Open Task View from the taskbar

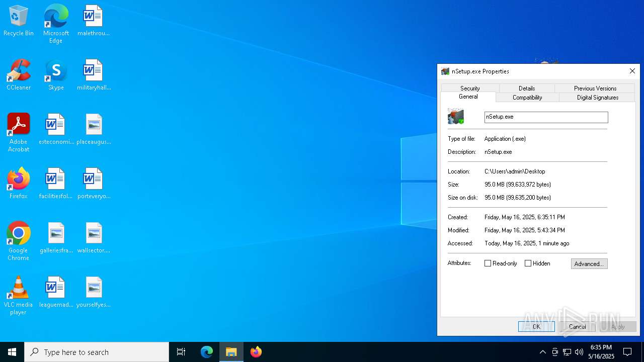click(181, 352)
